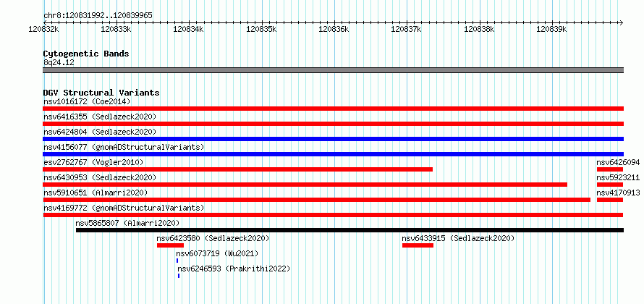Open nsv6423580 (Sedlazeck2020) variant label
This screenshot has height=304, width=644.
click(x=213, y=238)
